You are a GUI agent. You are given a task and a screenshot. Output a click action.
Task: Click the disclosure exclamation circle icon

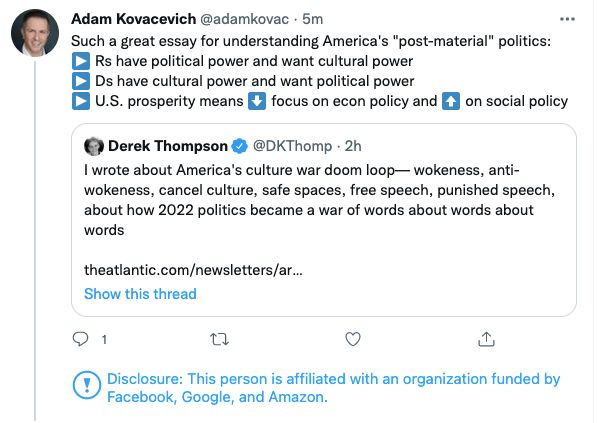tap(87, 385)
